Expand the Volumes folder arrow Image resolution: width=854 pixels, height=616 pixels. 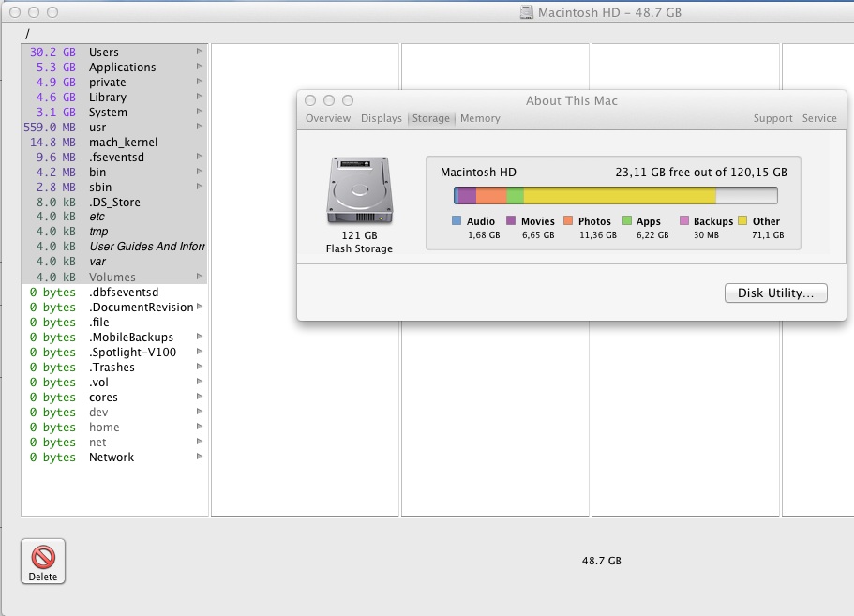(x=200, y=277)
